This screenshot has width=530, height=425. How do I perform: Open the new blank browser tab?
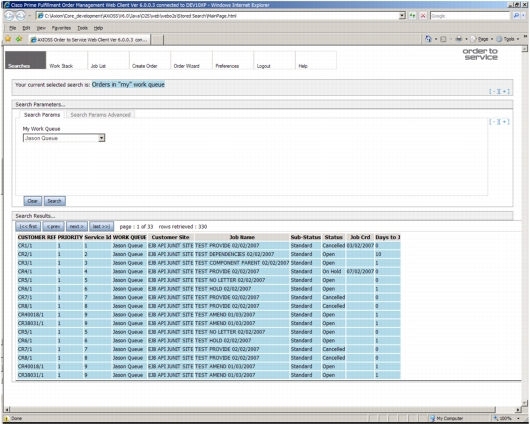coord(157,40)
